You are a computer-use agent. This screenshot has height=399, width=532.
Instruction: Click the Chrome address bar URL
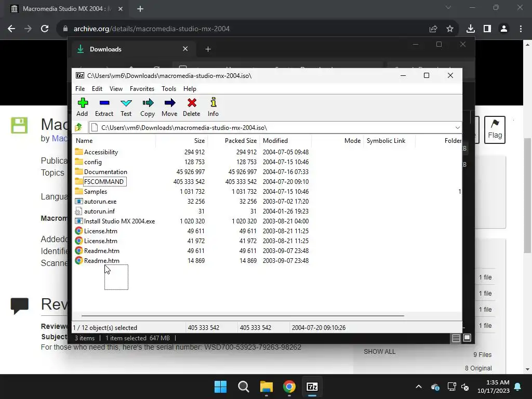(x=152, y=29)
